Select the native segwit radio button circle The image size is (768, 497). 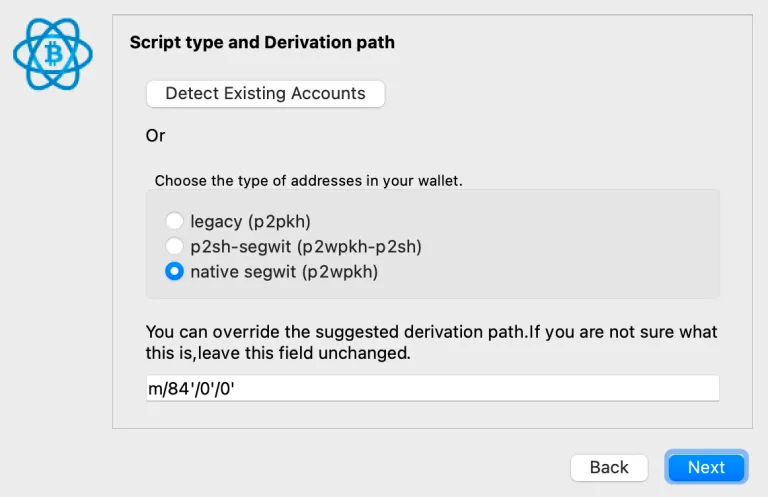[174, 271]
